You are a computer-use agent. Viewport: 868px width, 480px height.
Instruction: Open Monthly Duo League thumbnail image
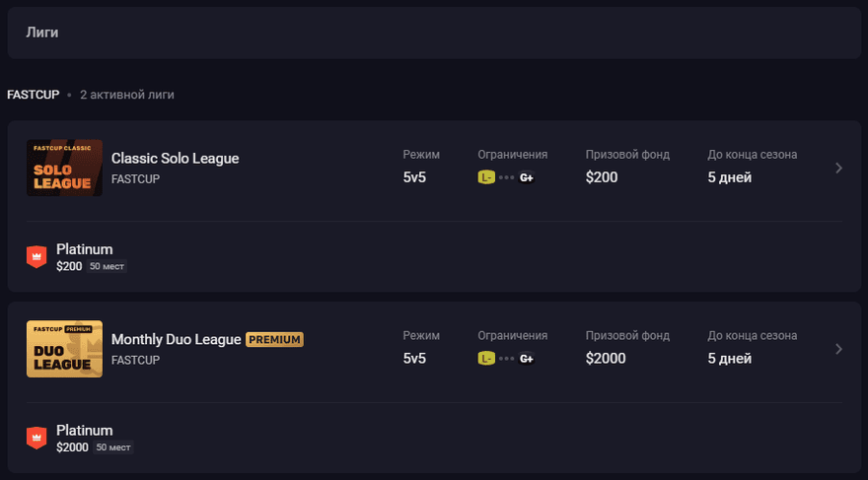(x=64, y=349)
